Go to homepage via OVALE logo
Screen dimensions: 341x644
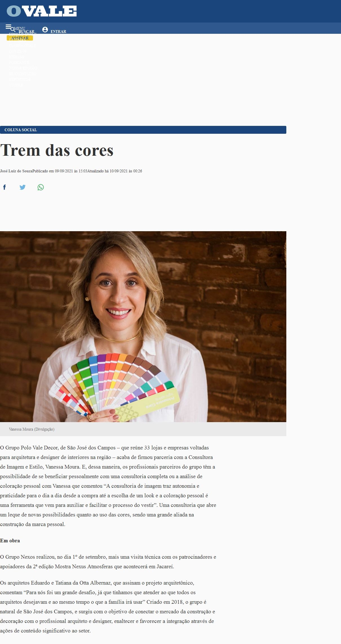tap(42, 11)
